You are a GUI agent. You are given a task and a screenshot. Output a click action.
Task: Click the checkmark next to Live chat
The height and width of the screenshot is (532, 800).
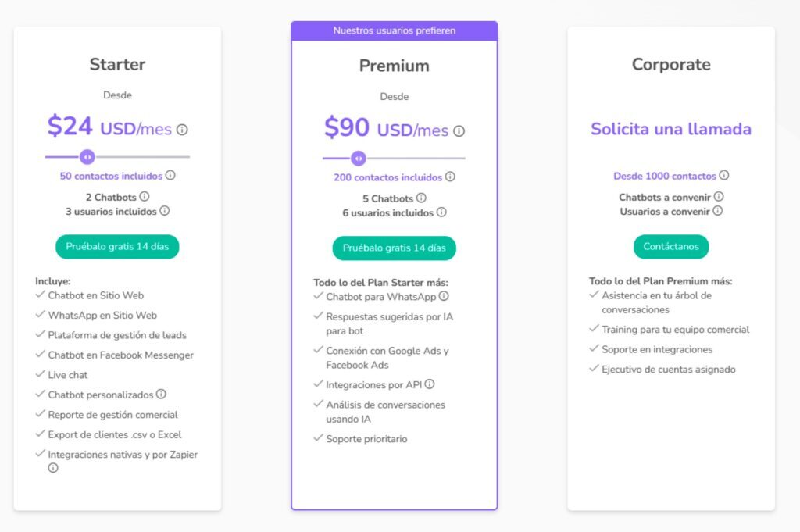[40, 375]
